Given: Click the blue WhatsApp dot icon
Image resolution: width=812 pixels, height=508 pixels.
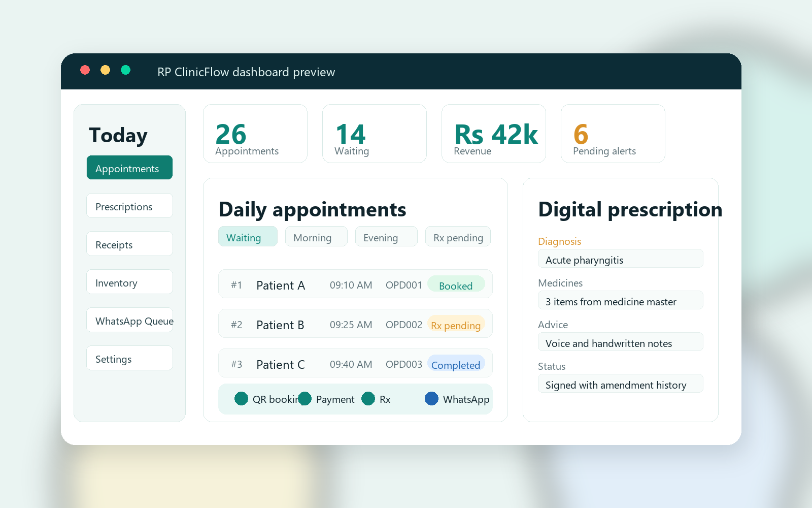Looking at the screenshot, I should [x=432, y=399].
